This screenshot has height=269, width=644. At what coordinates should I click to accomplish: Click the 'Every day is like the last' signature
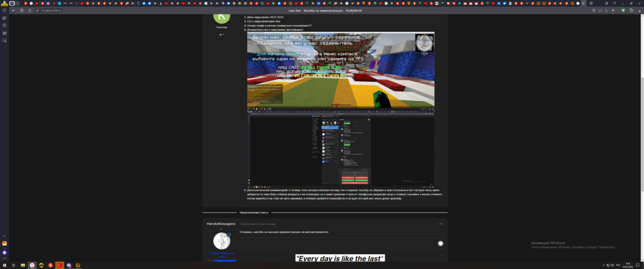[x=340, y=258]
